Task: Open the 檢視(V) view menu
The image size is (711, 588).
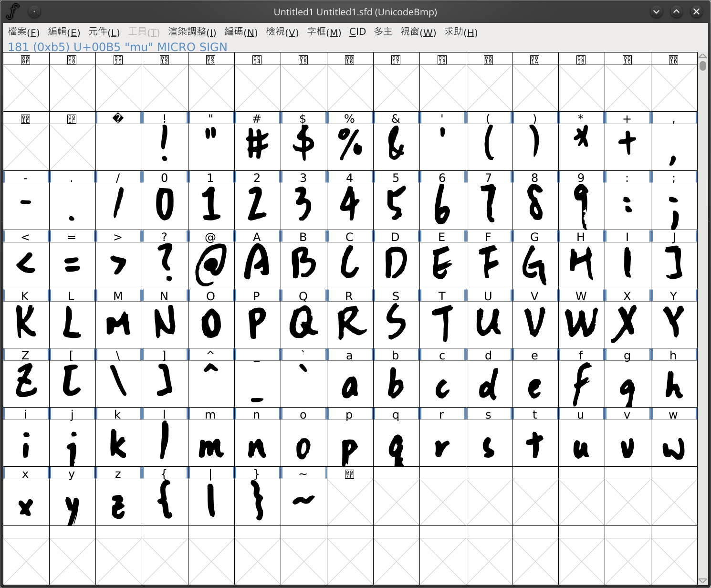Action: pyautogui.click(x=282, y=32)
